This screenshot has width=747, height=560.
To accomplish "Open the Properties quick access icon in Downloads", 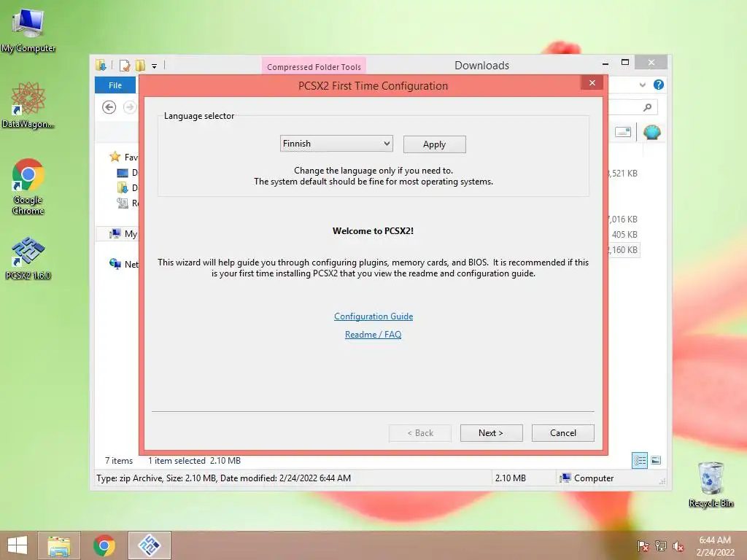I will [x=125, y=65].
